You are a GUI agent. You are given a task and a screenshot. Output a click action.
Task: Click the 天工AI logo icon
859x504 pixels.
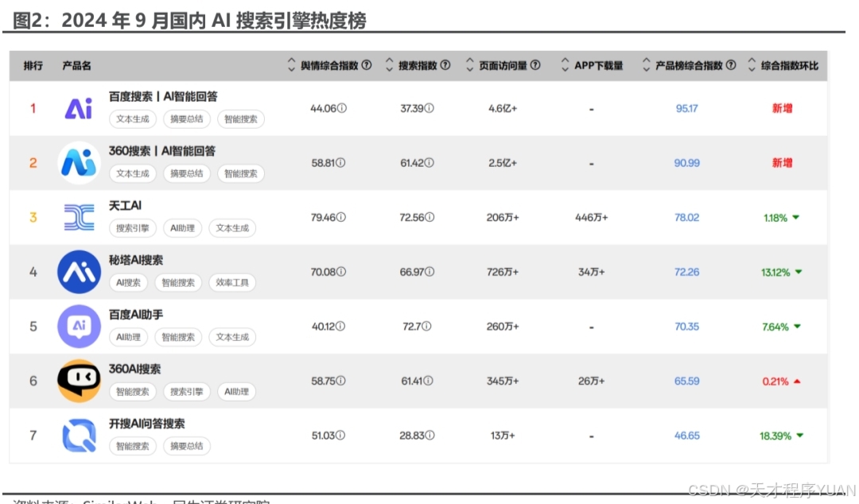[x=79, y=218]
